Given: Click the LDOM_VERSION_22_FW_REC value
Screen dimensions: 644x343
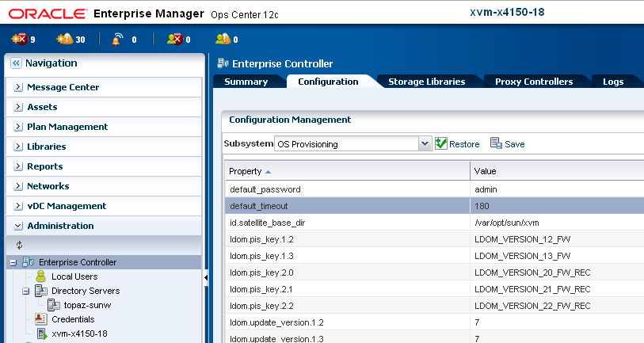Looking at the screenshot, I should click(x=532, y=306).
